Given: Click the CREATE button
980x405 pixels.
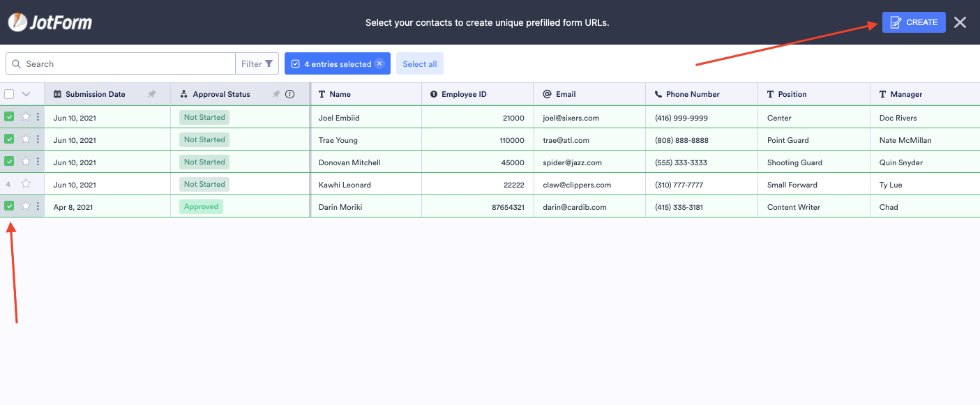Looking at the screenshot, I should (x=914, y=22).
